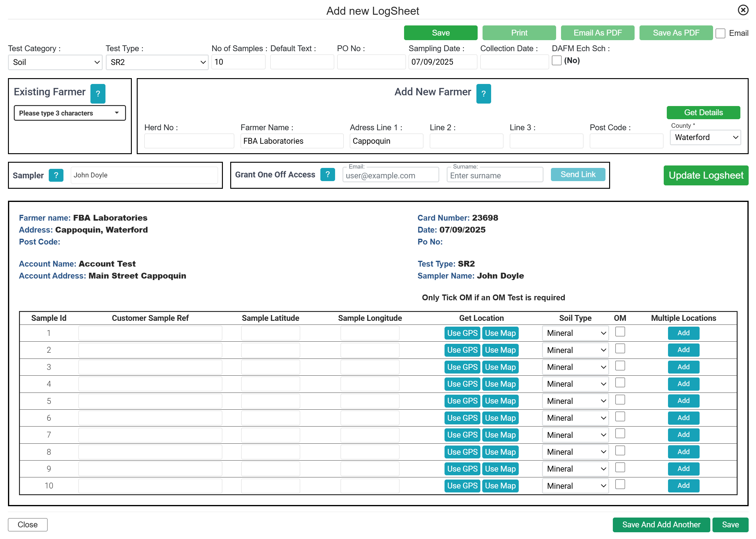756x539 pixels.
Task: Click Save And Add Another button
Action: click(661, 525)
